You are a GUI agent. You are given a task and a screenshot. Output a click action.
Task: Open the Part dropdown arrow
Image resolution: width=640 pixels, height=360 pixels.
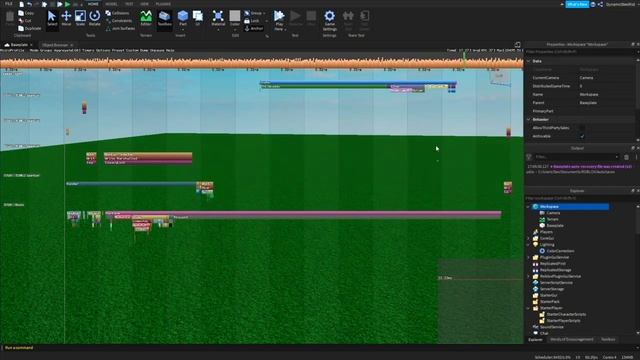[x=183, y=29]
